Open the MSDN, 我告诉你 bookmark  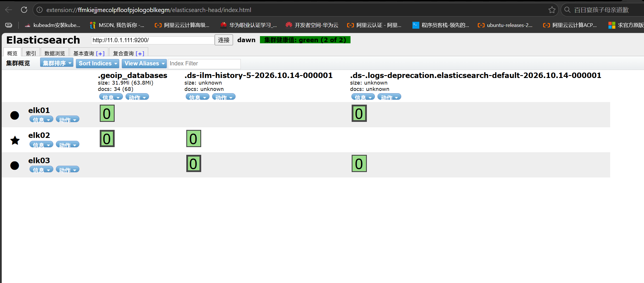117,25
